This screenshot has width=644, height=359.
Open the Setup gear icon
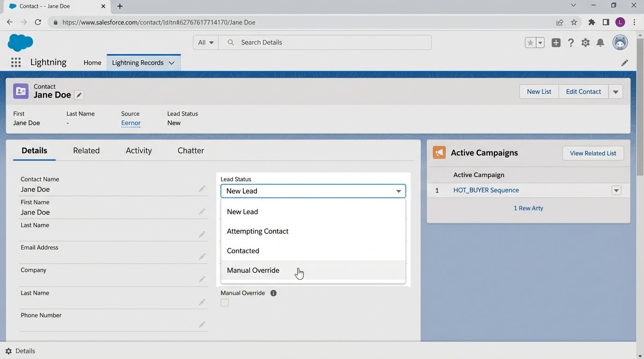click(585, 43)
